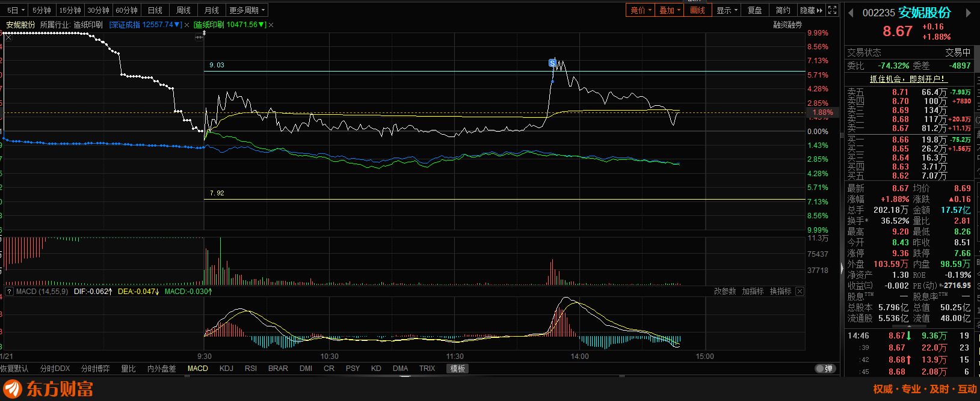Image resolution: width=980 pixels, height=401 pixels.
Task: Select the CR indicator tab
Action: 329,369
